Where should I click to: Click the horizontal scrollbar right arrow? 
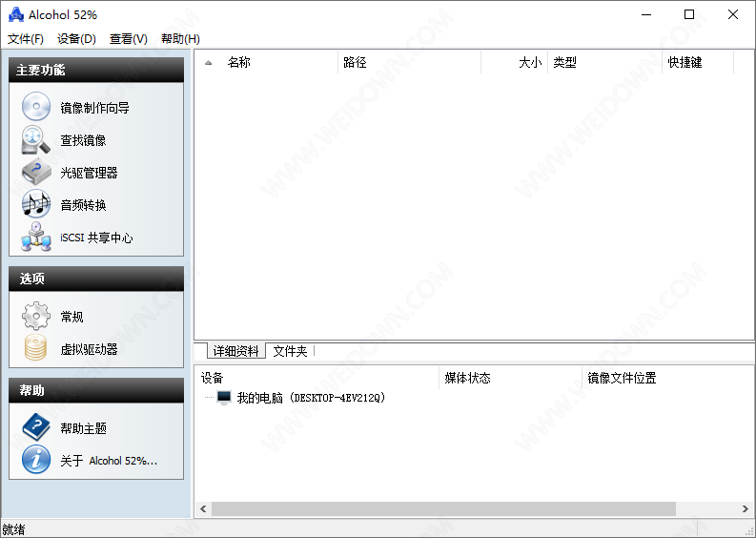click(746, 509)
